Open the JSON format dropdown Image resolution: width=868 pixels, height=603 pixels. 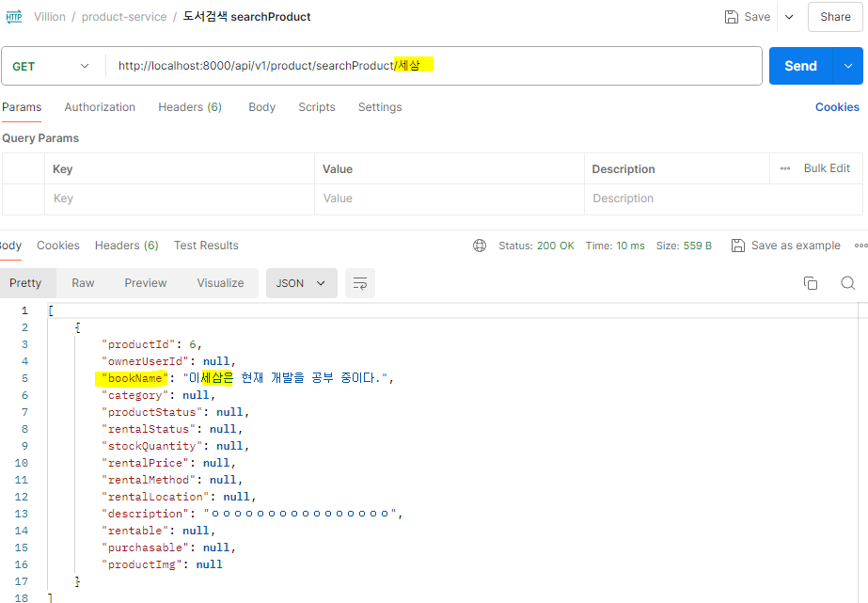click(301, 283)
